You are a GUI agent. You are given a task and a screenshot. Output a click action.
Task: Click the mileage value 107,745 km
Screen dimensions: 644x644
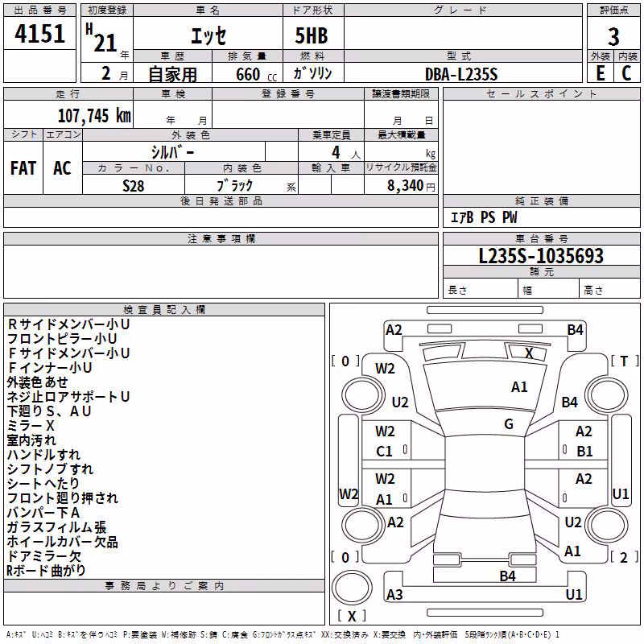tap(94, 116)
